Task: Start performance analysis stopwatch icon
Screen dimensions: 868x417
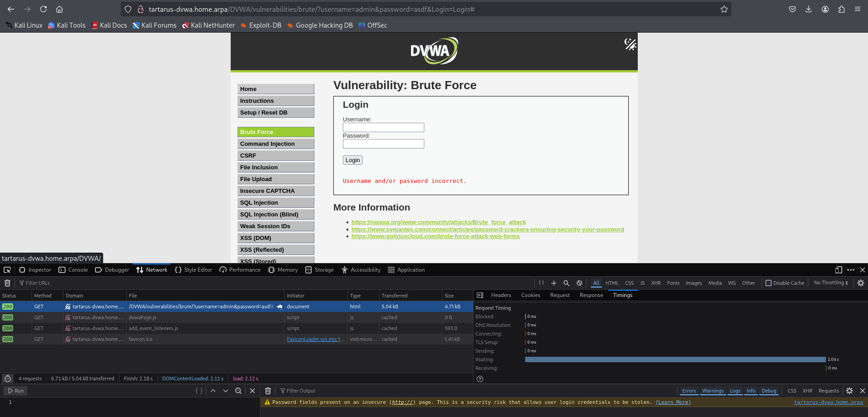Action: coord(8,379)
